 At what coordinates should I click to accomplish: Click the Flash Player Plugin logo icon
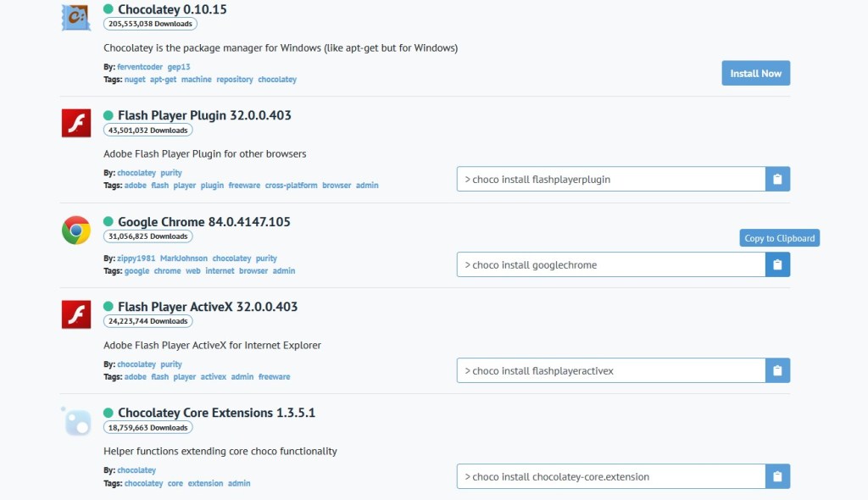76,123
